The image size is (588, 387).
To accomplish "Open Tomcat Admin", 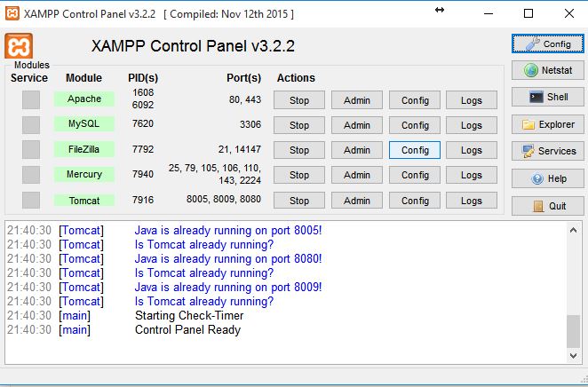I will (x=357, y=201).
